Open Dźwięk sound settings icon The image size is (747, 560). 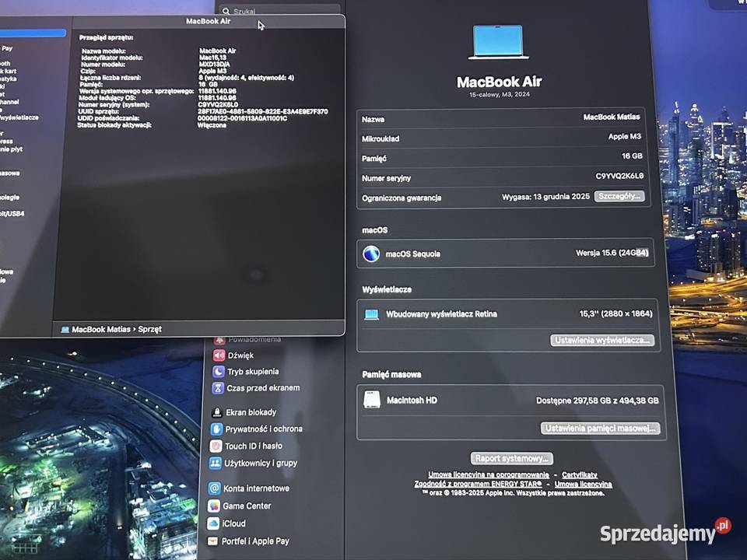pos(219,355)
